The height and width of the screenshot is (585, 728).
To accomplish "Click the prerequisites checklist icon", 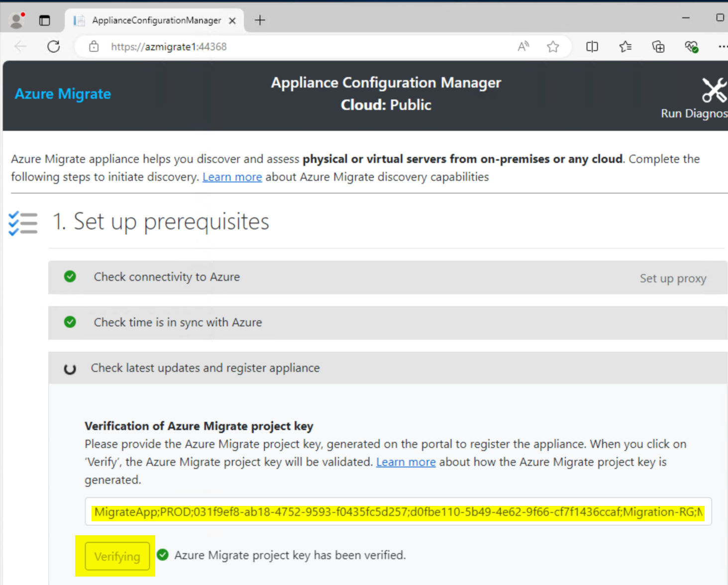I will (x=23, y=223).
